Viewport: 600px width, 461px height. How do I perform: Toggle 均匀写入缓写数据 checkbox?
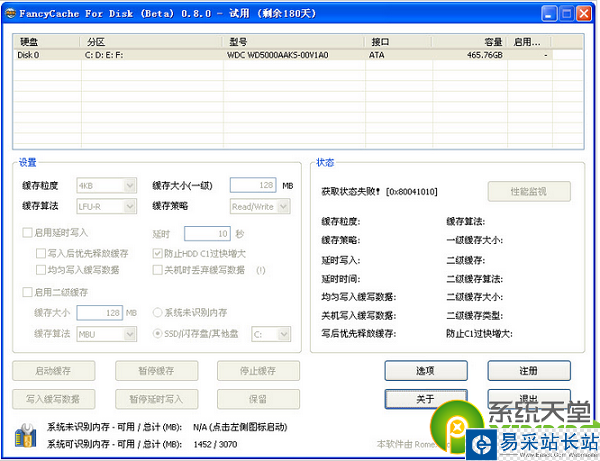point(41,270)
